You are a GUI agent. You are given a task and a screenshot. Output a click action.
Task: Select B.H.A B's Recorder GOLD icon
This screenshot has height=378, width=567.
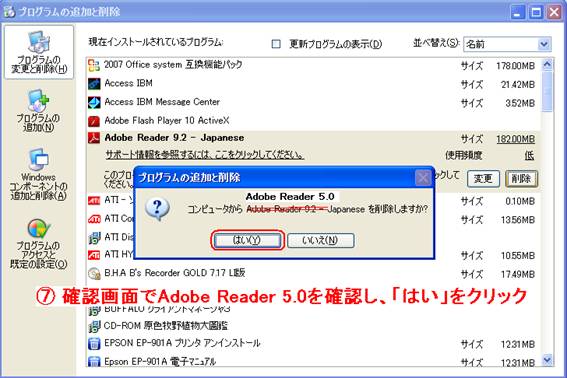(x=94, y=273)
